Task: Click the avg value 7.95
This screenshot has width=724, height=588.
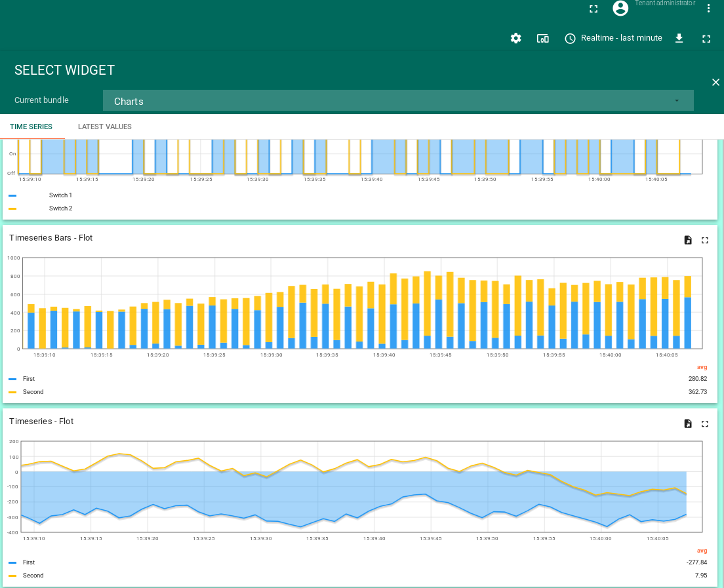Action: point(701,576)
